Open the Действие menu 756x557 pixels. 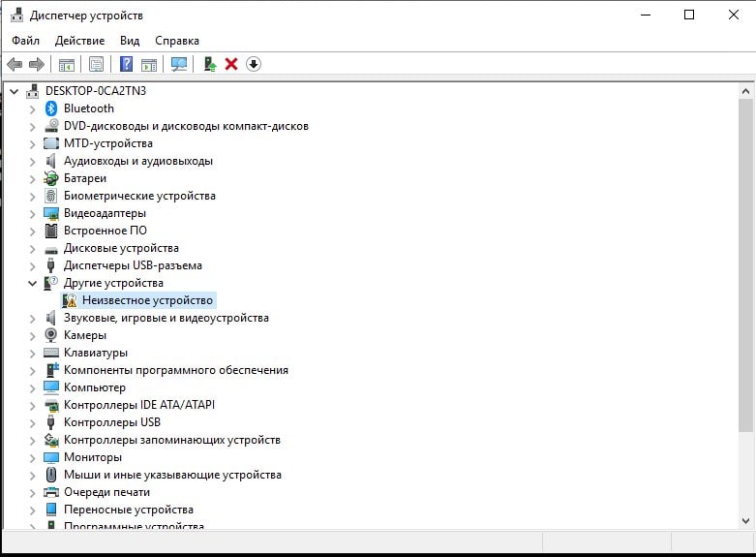click(79, 41)
